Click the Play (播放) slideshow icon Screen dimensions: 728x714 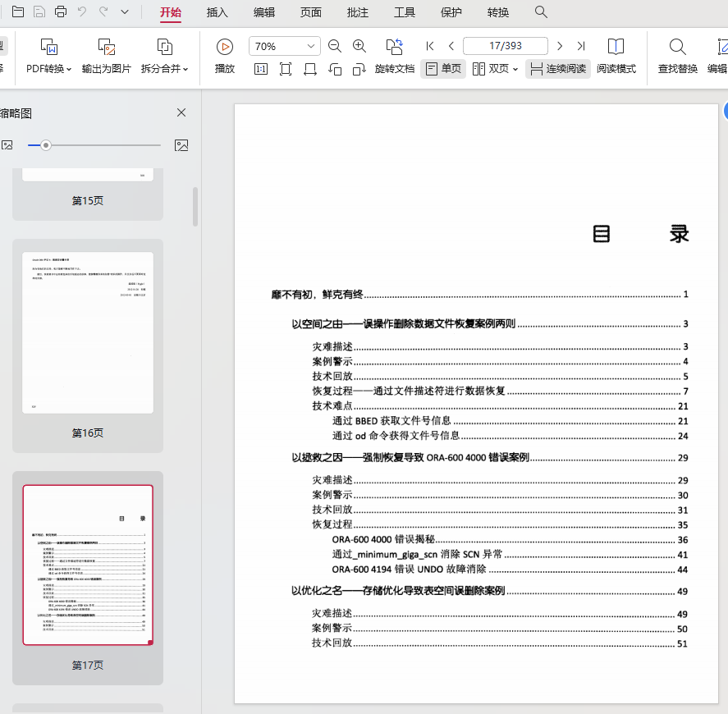[x=224, y=47]
